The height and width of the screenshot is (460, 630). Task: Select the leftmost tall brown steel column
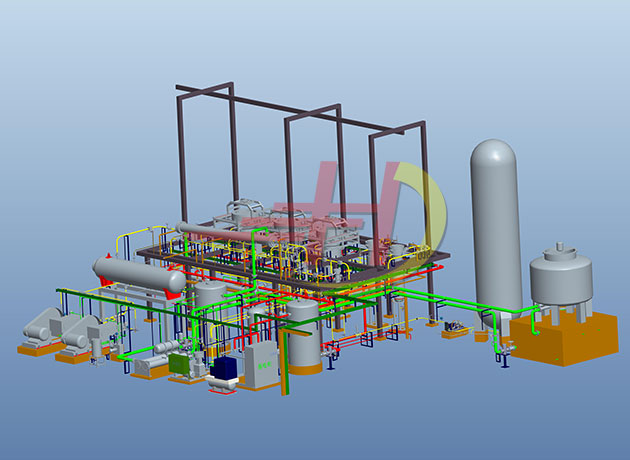tap(183, 160)
